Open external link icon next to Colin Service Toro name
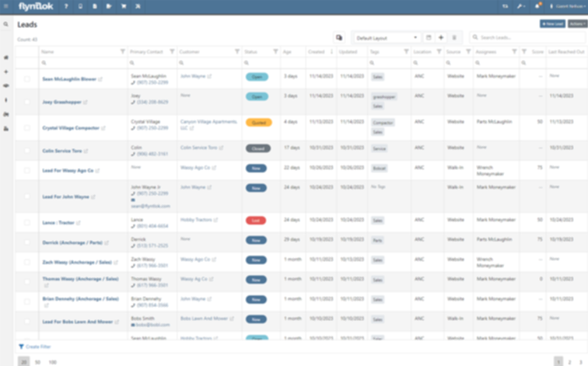The height and width of the screenshot is (366, 588). coord(86,151)
